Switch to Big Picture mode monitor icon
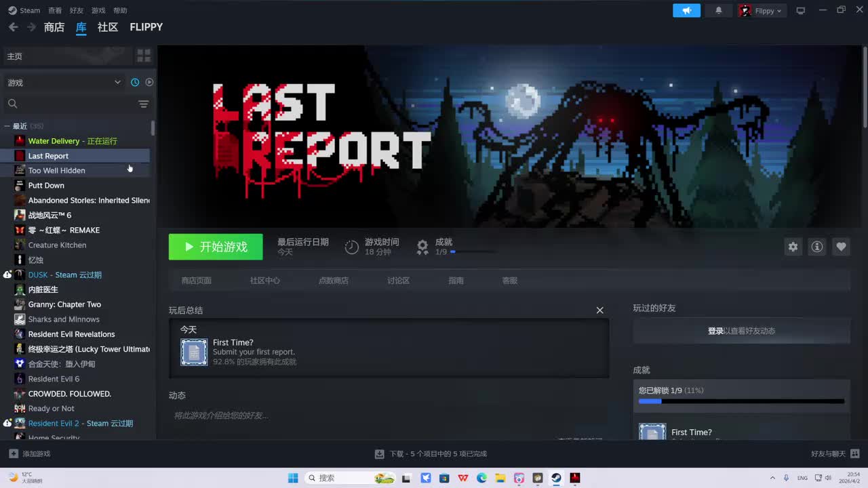This screenshot has width=868, height=488. (801, 10)
